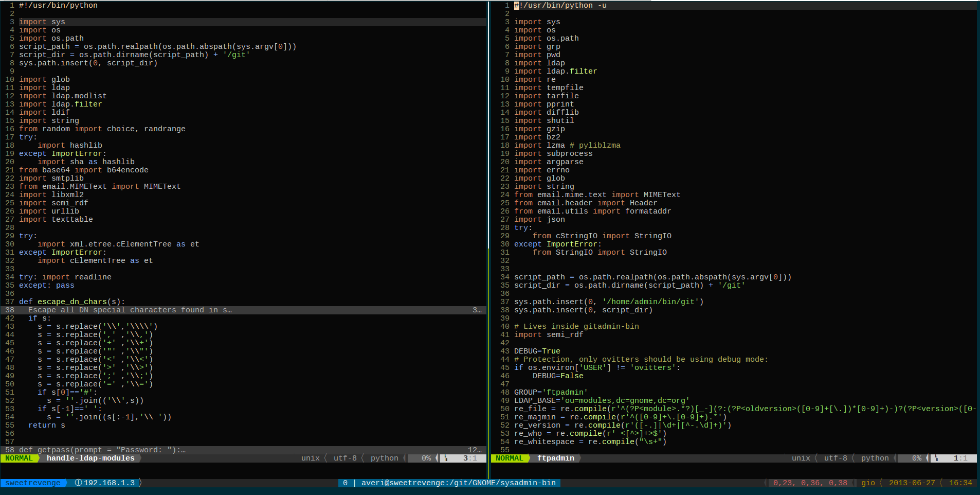This screenshot has width=980, height=495.
Task: Click 'unix' file format in right statusline
Action: pos(801,458)
